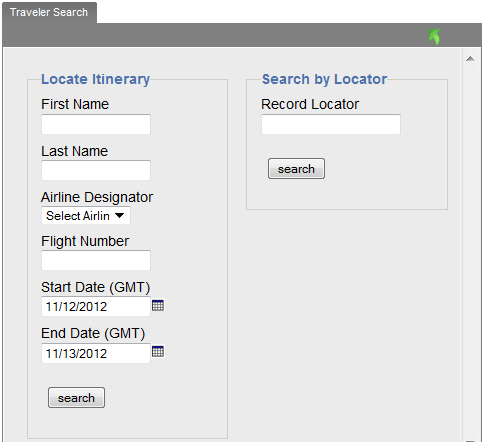Viewport: 482px width, 442px height.
Task: Open the Start Date calendar picker icon
Action: [x=158, y=305]
